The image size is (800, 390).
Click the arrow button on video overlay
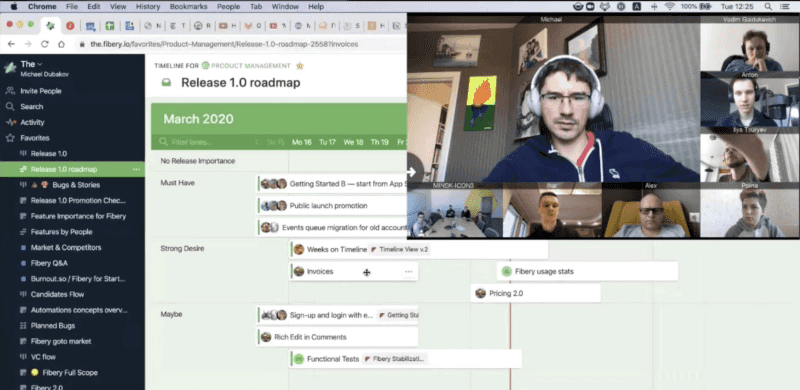coord(412,173)
